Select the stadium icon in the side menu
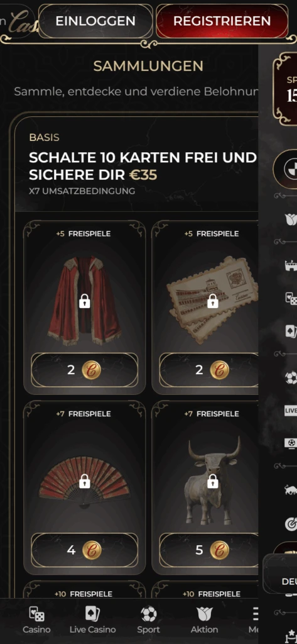This screenshot has height=644, width=297. (x=291, y=266)
